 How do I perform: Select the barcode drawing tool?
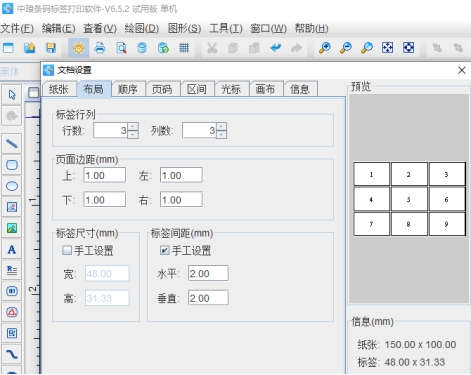pos(12,291)
